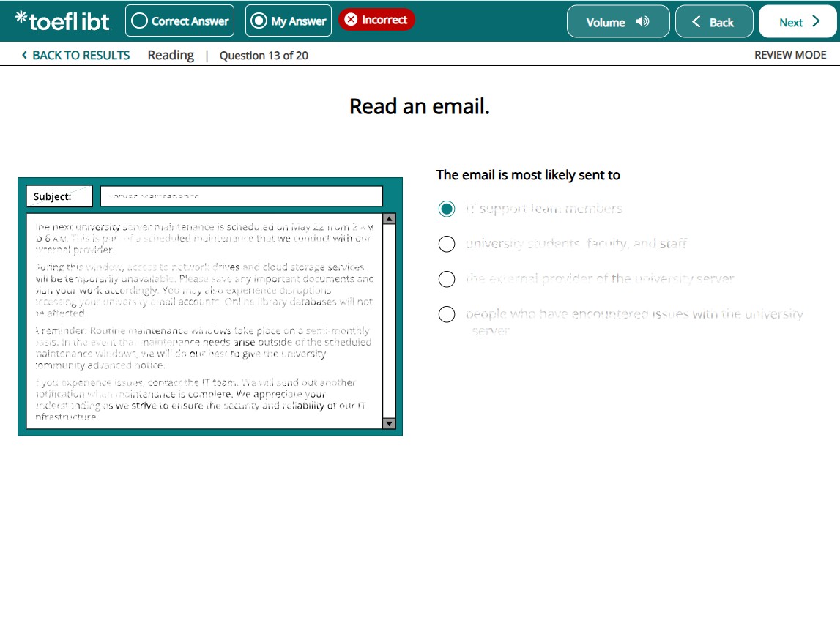Click inside the Subject text field
This screenshot has height=629, width=840.
pyautogui.click(x=241, y=196)
